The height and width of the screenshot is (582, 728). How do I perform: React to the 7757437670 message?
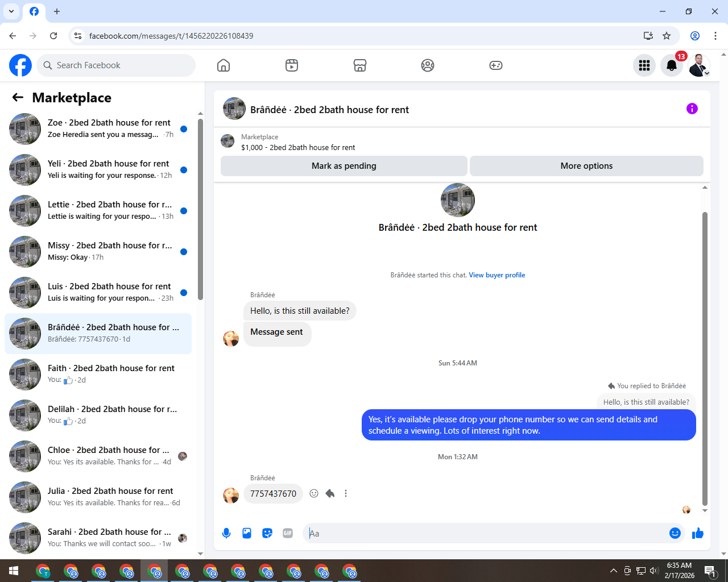pyautogui.click(x=314, y=493)
